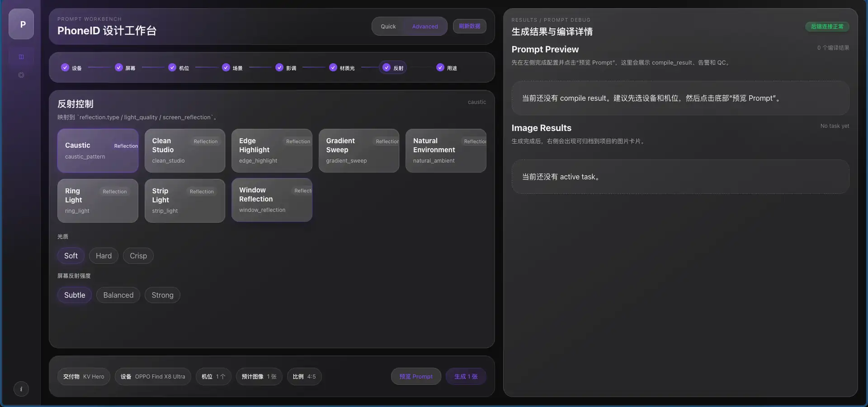Click the 设备 step checkmark icon
The height and width of the screenshot is (407, 868).
coord(65,67)
